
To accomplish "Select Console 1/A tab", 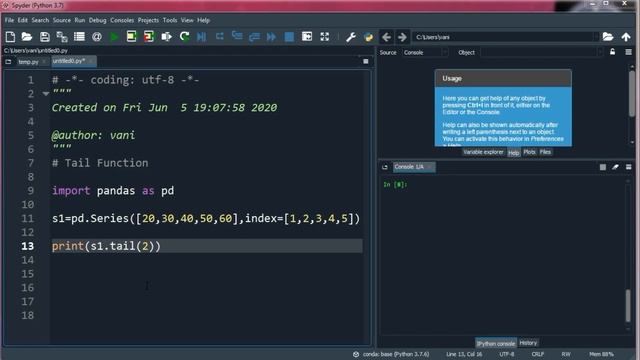I will point(413,167).
